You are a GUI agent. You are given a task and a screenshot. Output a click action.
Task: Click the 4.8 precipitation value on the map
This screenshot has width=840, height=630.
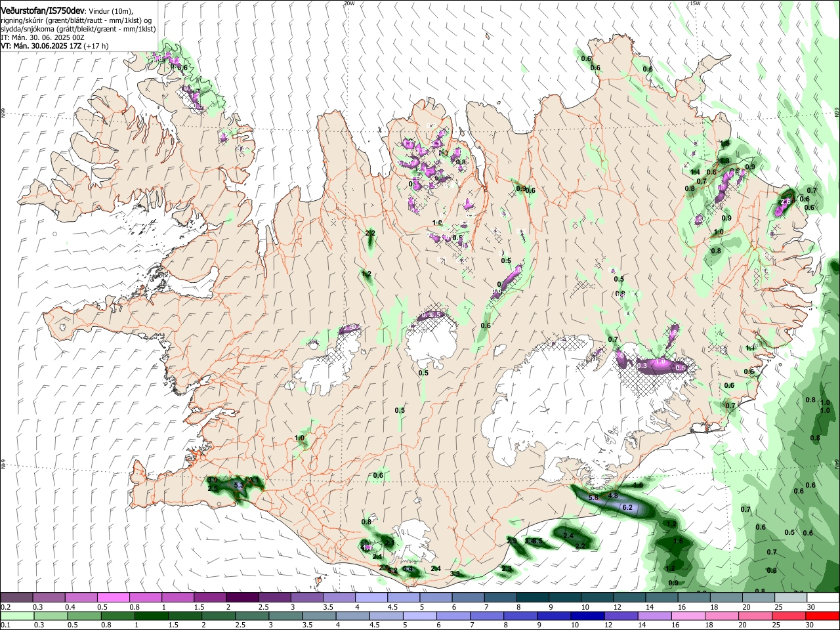614,495
